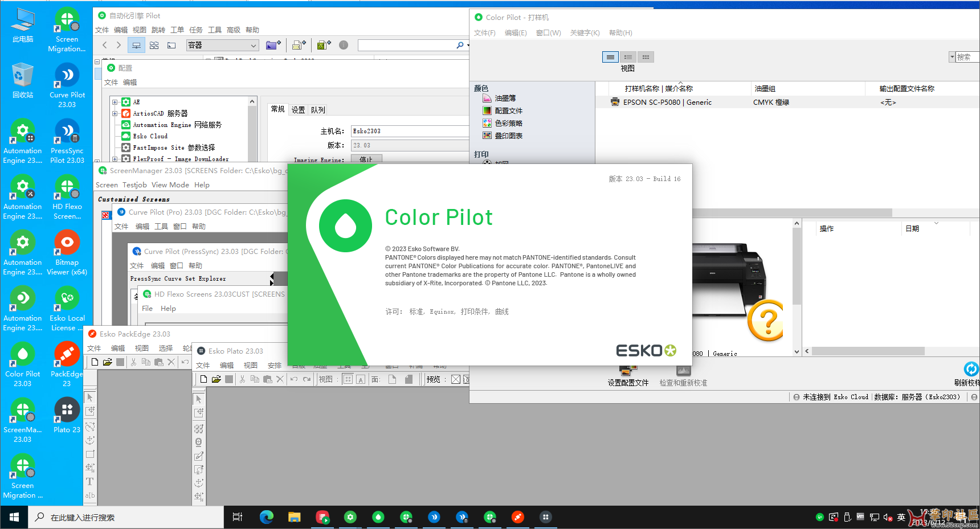
Task: Switch to Queues (队列) tab in configuration window
Action: [x=318, y=110]
